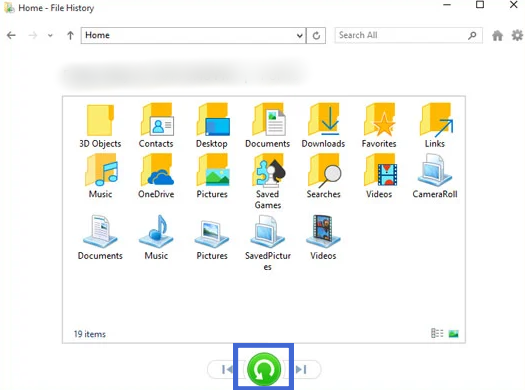Open the Contacts folder
This screenshot has width=525, height=390.
tap(156, 126)
